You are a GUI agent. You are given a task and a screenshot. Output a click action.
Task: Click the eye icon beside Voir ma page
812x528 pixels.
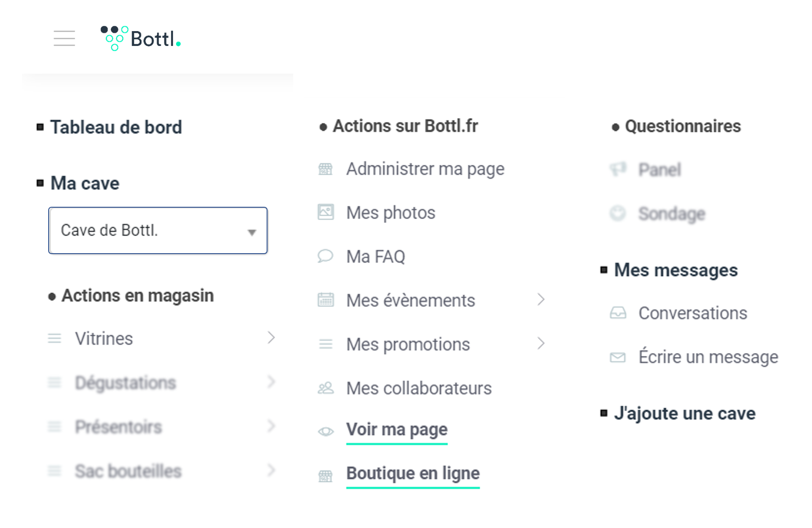(x=326, y=432)
